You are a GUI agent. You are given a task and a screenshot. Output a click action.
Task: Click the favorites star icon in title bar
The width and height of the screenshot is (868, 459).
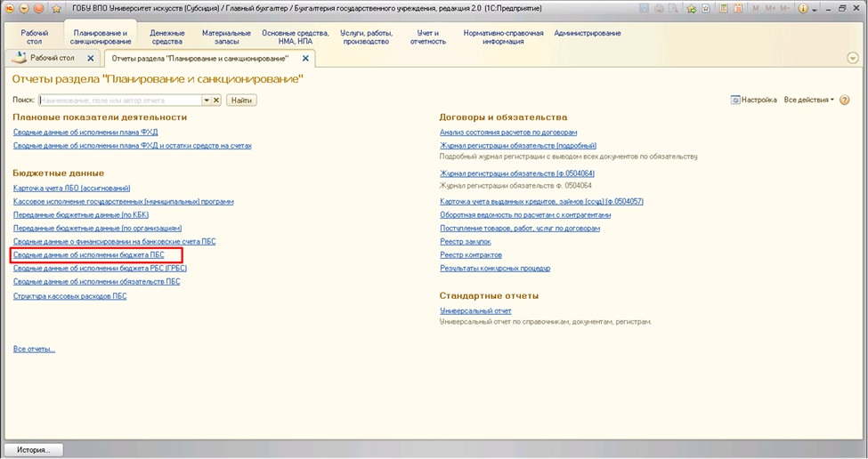pyautogui.click(x=57, y=9)
